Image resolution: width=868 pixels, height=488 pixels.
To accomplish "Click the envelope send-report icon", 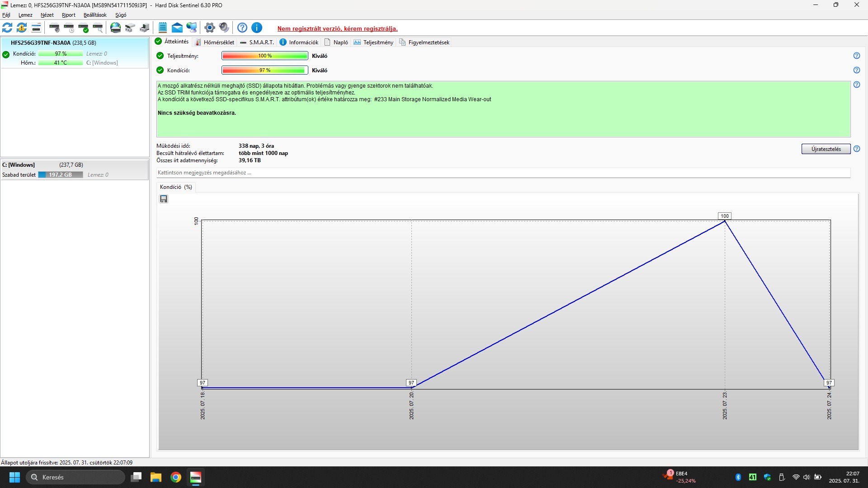I will 177,28.
